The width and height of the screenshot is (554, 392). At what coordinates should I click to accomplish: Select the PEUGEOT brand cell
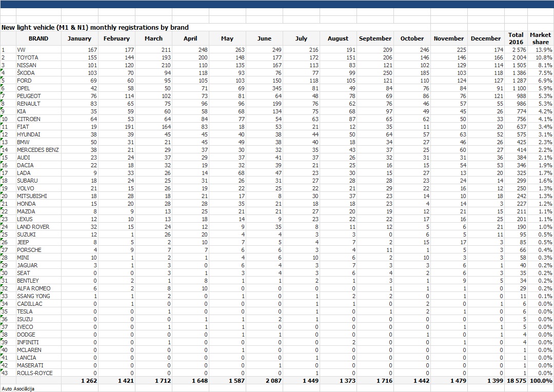click(x=38, y=96)
